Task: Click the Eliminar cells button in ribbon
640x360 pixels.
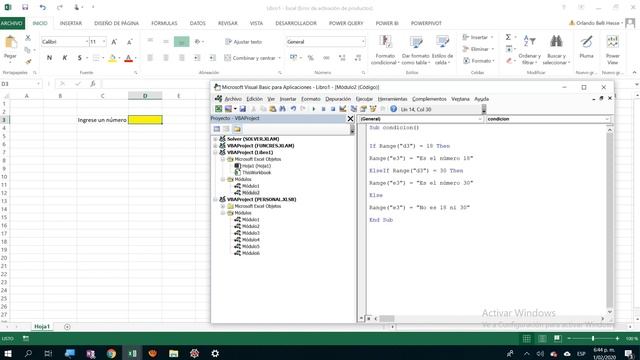Action: pos(478,49)
